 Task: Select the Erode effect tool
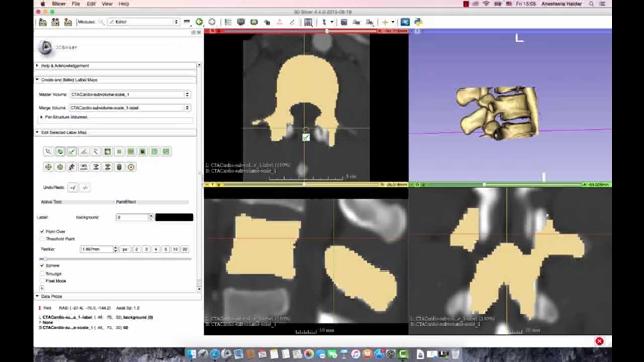tap(48, 167)
